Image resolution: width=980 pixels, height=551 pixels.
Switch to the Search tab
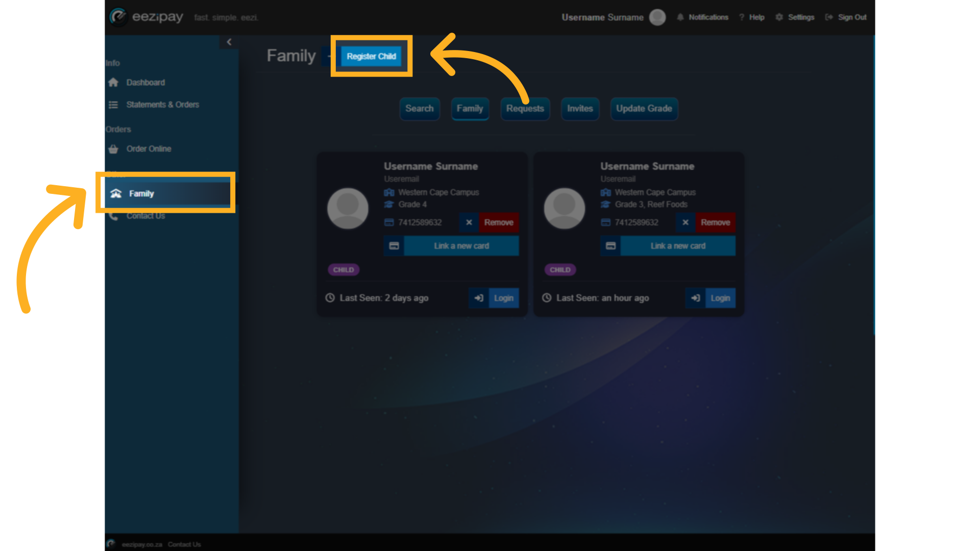pyautogui.click(x=420, y=109)
